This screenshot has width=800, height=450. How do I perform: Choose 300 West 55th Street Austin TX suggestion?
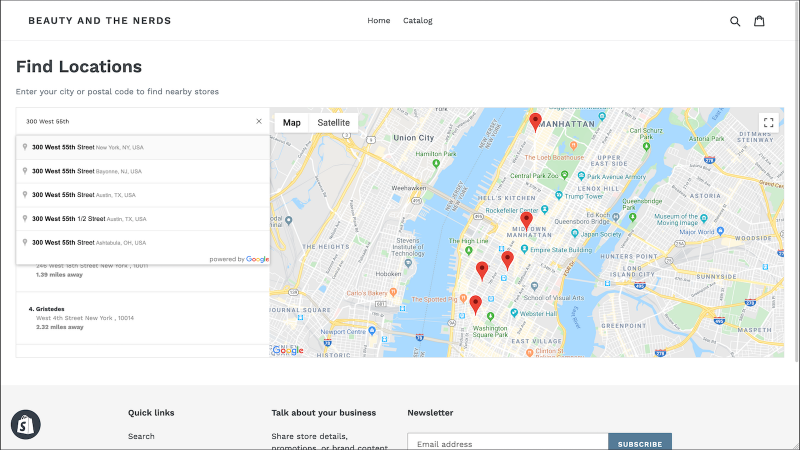click(x=143, y=195)
